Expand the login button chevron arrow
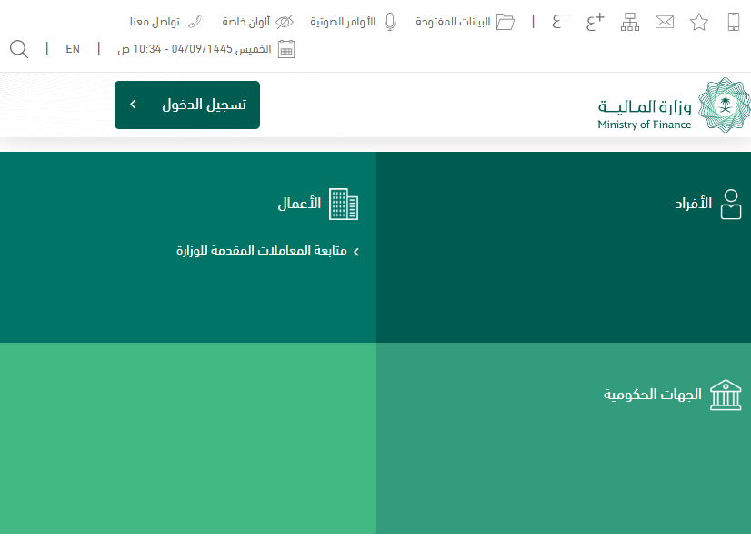The image size is (751, 560). 133,105
